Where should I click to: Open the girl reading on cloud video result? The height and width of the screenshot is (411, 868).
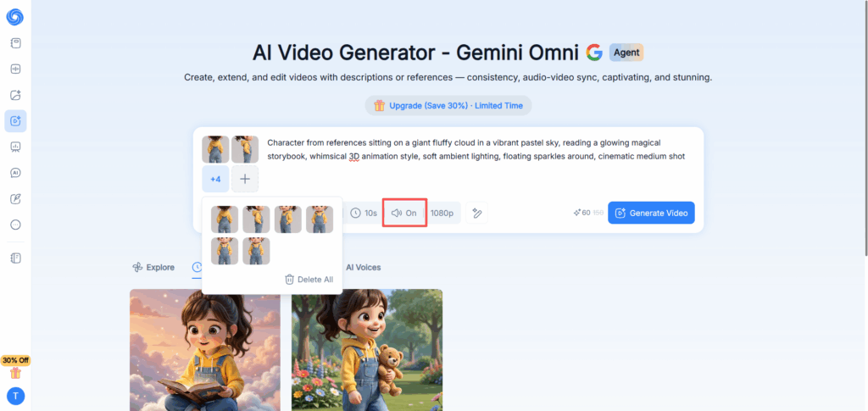tap(205, 350)
